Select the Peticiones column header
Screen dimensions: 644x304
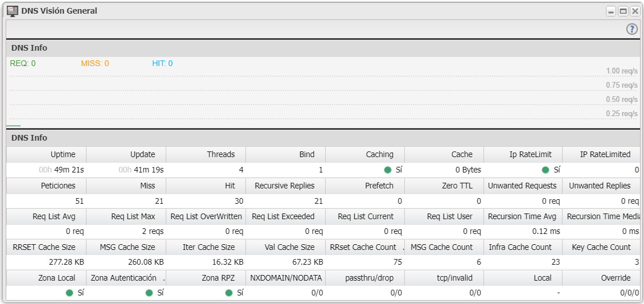pyautogui.click(x=58, y=186)
